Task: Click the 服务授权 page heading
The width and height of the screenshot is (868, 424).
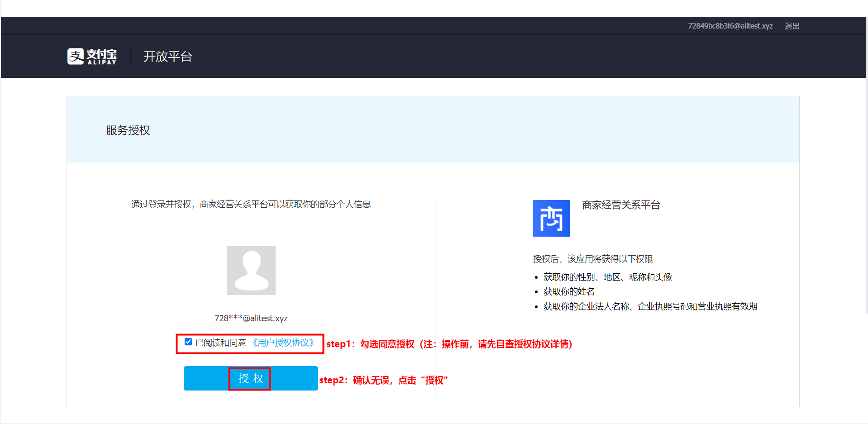Action: [x=128, y=130]
